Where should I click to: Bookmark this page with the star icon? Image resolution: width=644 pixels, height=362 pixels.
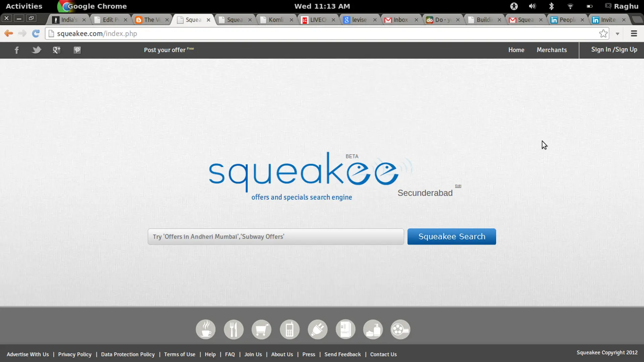coord(603,34)
